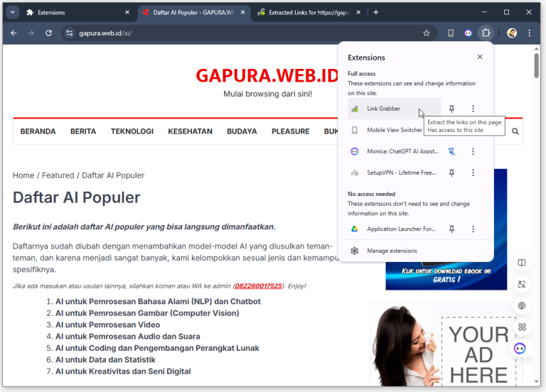Viewport: 546px width, 392px height.
Task: Click the ebook download banner image
Action: click(x=446, y=276)
